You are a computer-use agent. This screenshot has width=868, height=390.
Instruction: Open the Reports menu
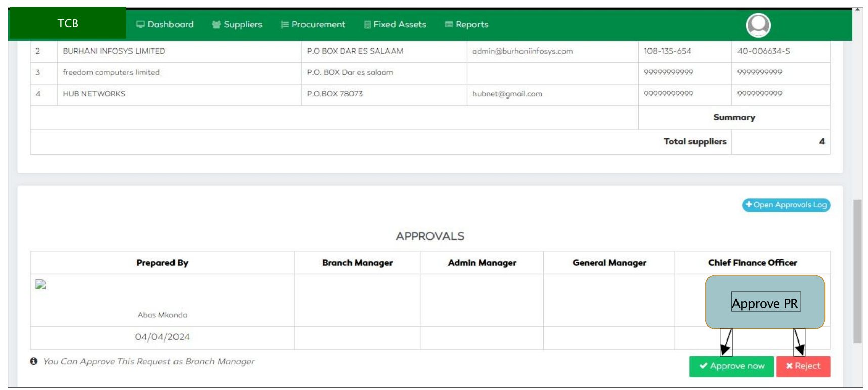[x=466, y=24]
